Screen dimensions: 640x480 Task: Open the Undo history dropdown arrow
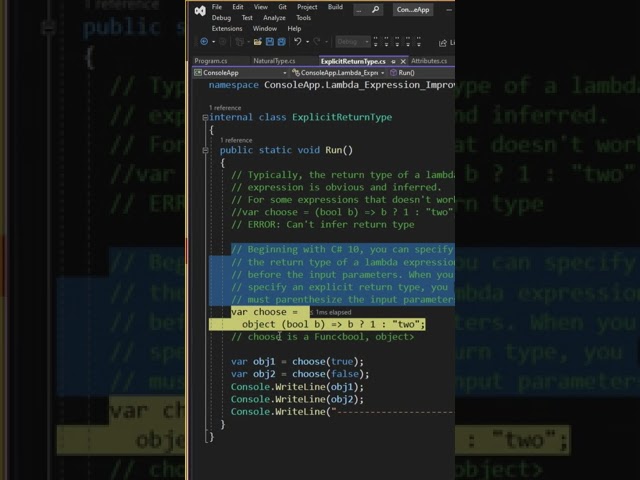(x=307, y=42)
